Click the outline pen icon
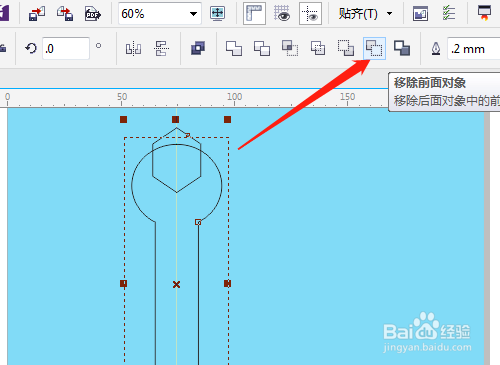The width and height of the screenshot is (500, 365). [x=436, y=49]
